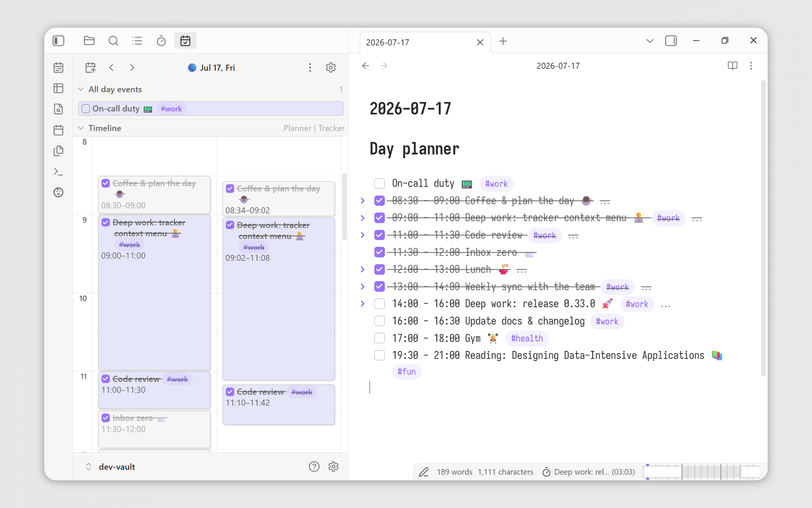The height and width of the screenshot is (508, 812).
Task: Uncheck the 11:30 Inbox zero note task
Action: 379,252
